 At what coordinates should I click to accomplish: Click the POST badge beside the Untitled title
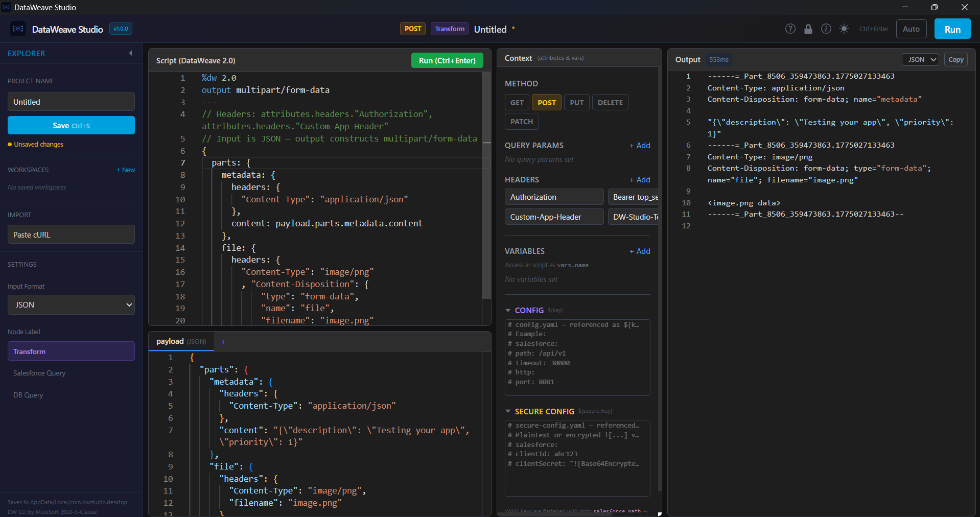(412, 29)
